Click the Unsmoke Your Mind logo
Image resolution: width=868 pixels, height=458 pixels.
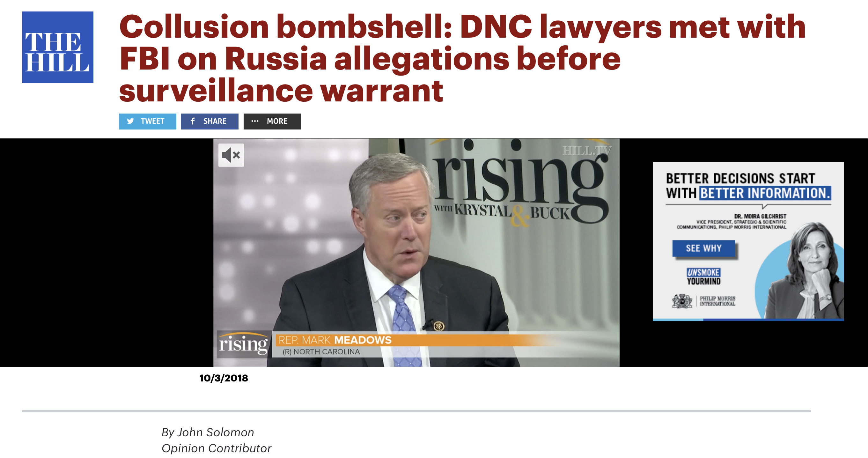703,277
